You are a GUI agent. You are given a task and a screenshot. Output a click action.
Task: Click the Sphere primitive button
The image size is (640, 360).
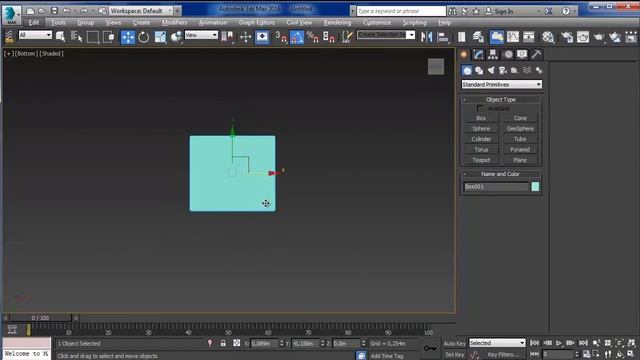[x=481, y=129]
